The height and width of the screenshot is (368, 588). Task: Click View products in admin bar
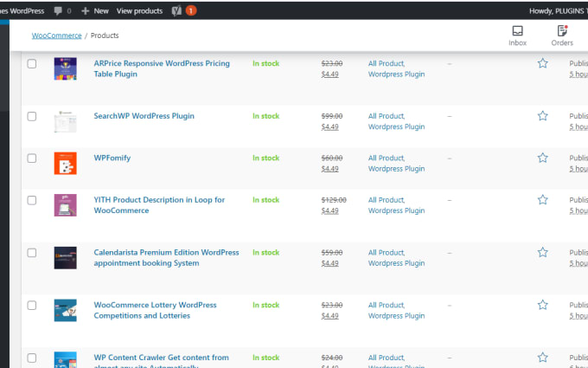[x=139, y=10]
